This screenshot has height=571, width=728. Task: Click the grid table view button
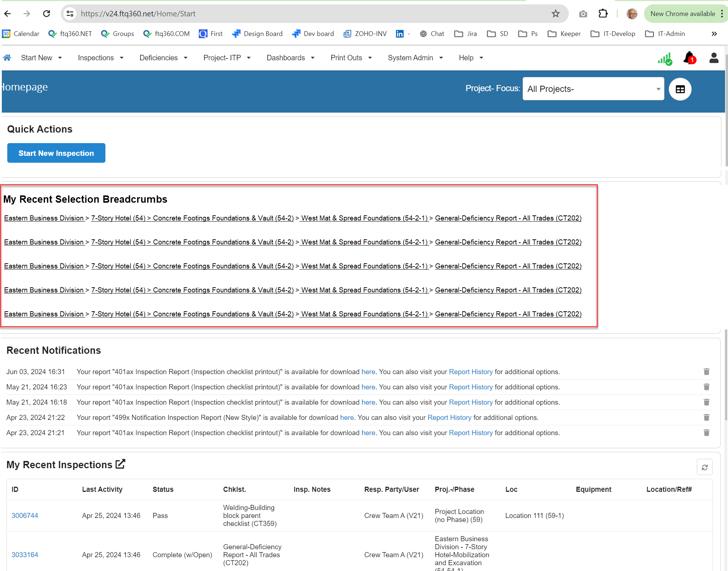680,89
